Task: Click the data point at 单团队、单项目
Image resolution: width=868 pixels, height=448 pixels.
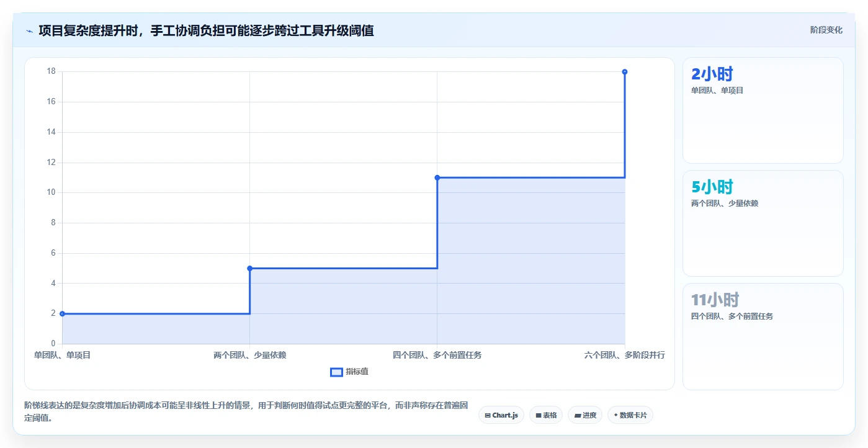Action: pos(62,313)
